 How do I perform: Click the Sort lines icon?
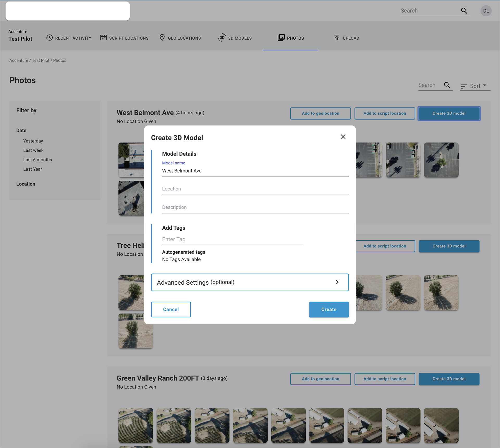464,86
